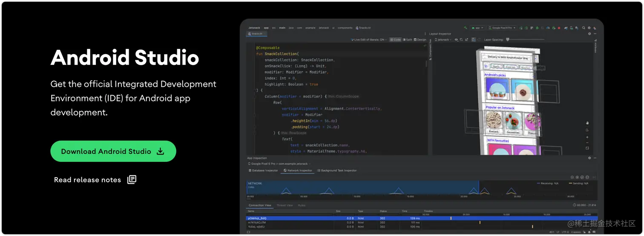Click network timeline zoom in icon
This screenshot has width=644, height=236.
pyautogui.click(x=577, y=177)
